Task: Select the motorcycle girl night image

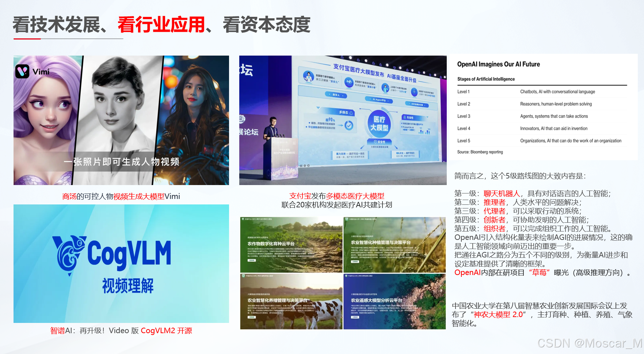Action: pos(192,120)
